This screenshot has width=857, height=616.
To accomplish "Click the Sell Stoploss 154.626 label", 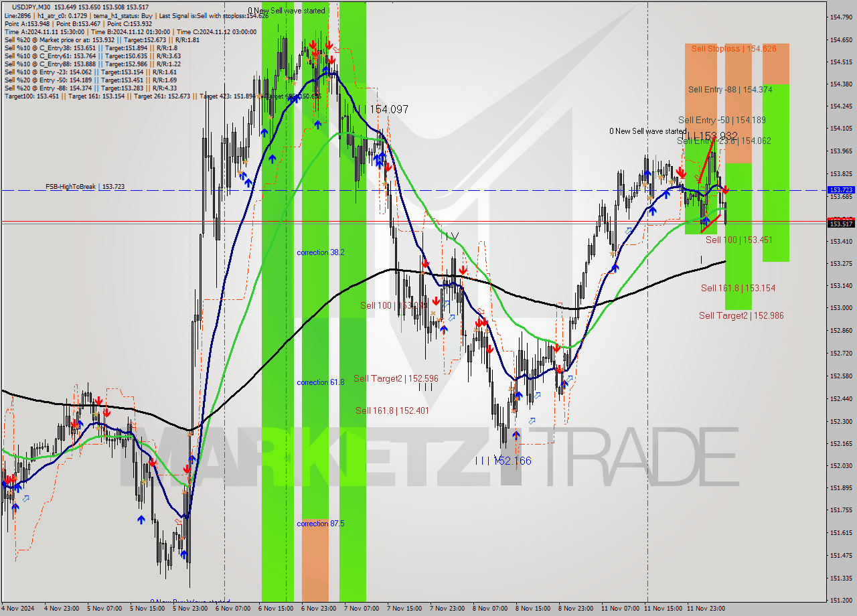I will pyautogui.click(x=734, y=49).
